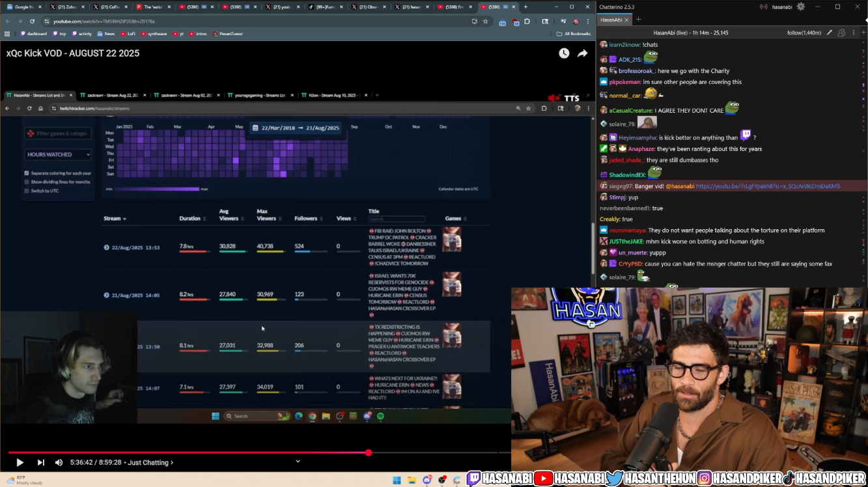Viewport: 868px width, 487px height.
Task: Open the 'LoFi' bookmark
Action: (128, 34)
